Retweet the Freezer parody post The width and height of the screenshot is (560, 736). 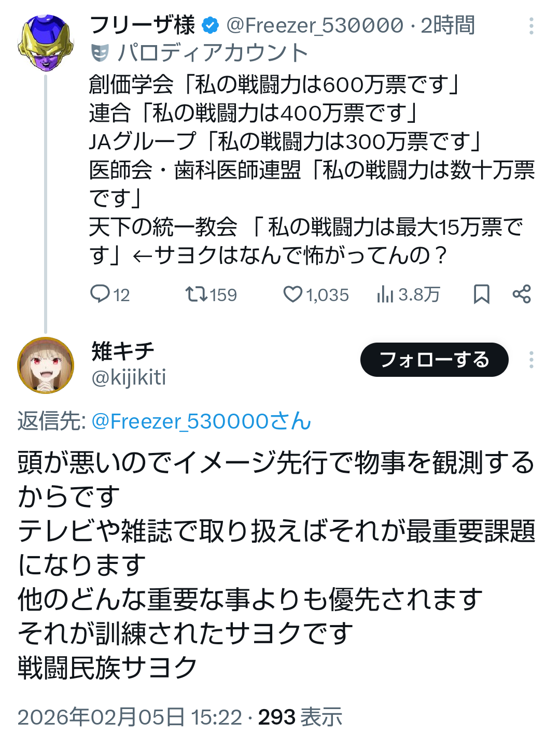tap(197, 294)
